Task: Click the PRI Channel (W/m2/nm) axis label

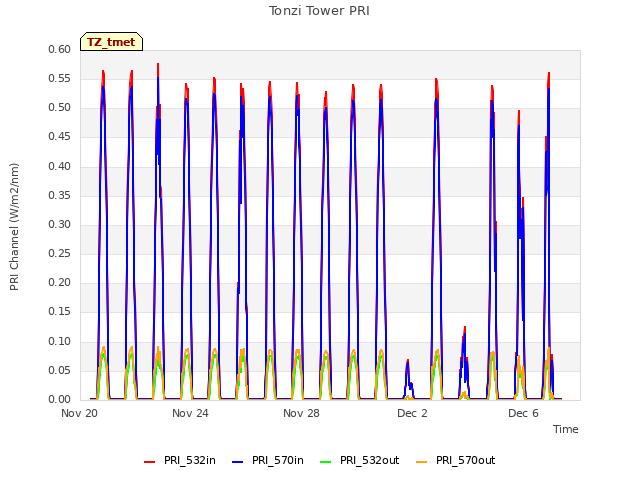Action: (14, 227)
